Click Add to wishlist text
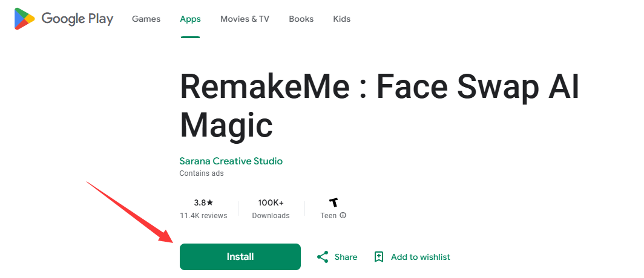 [x=421, y=257]
